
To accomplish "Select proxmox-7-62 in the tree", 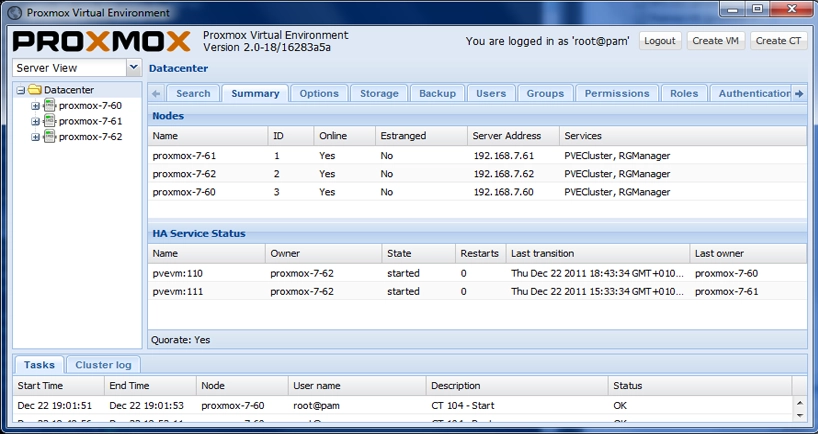I will pos(90,137).
